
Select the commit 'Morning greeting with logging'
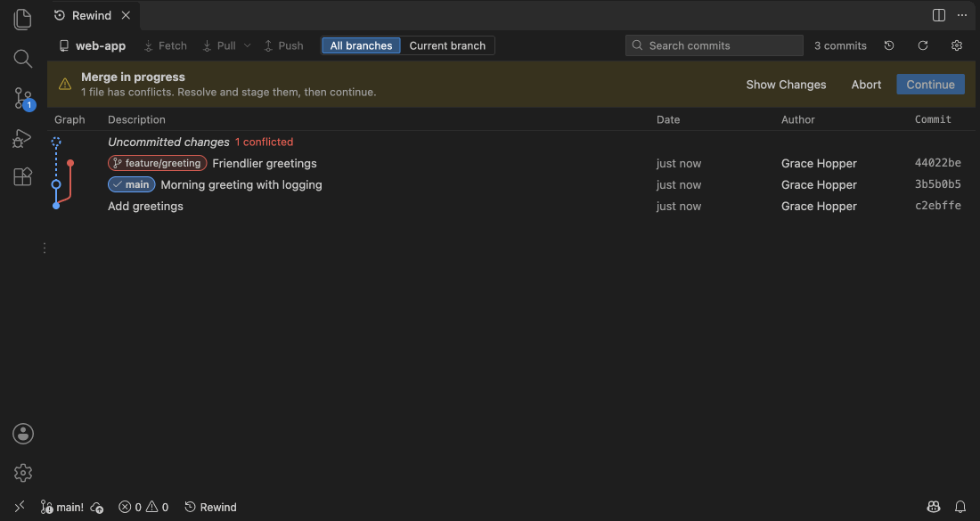(511, 184)
